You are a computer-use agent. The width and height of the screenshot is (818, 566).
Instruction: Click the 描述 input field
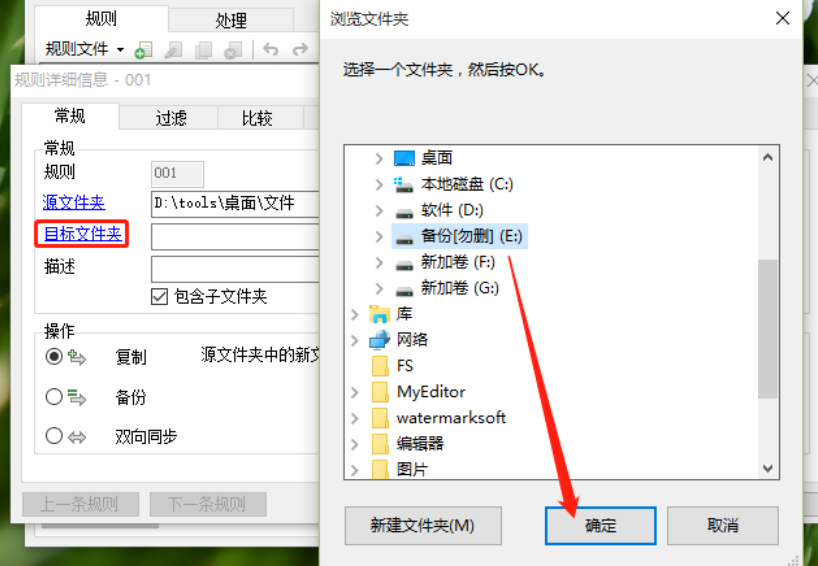pos(235,269)
